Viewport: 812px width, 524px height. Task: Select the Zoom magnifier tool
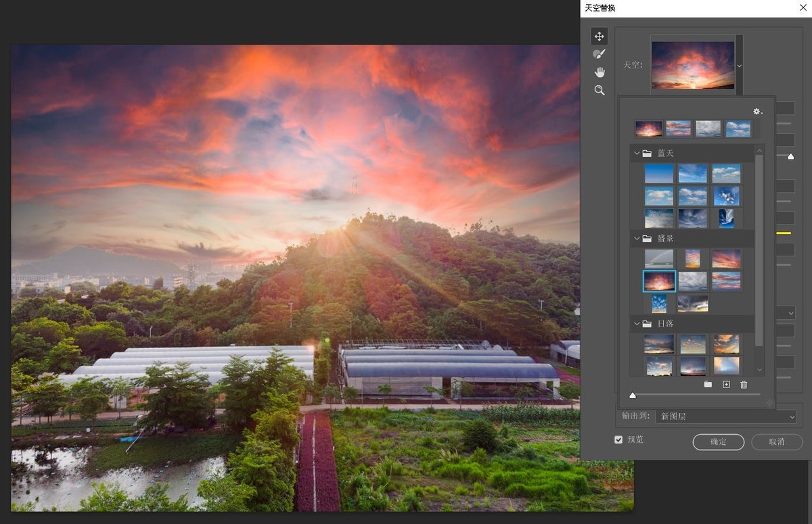[x=599, y=91]
